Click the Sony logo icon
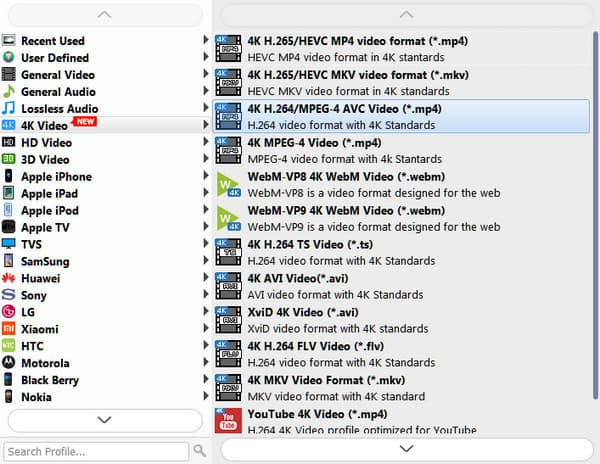 click(8, 295)
